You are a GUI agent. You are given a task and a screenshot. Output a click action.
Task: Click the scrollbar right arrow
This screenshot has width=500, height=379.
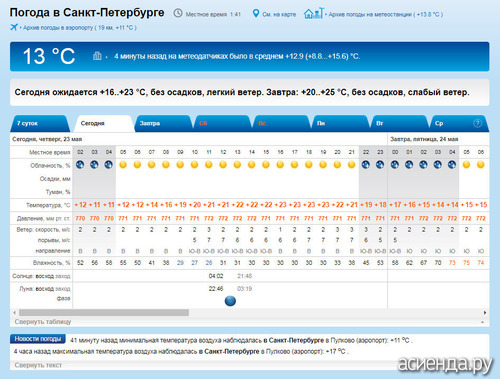pos(485,313)
